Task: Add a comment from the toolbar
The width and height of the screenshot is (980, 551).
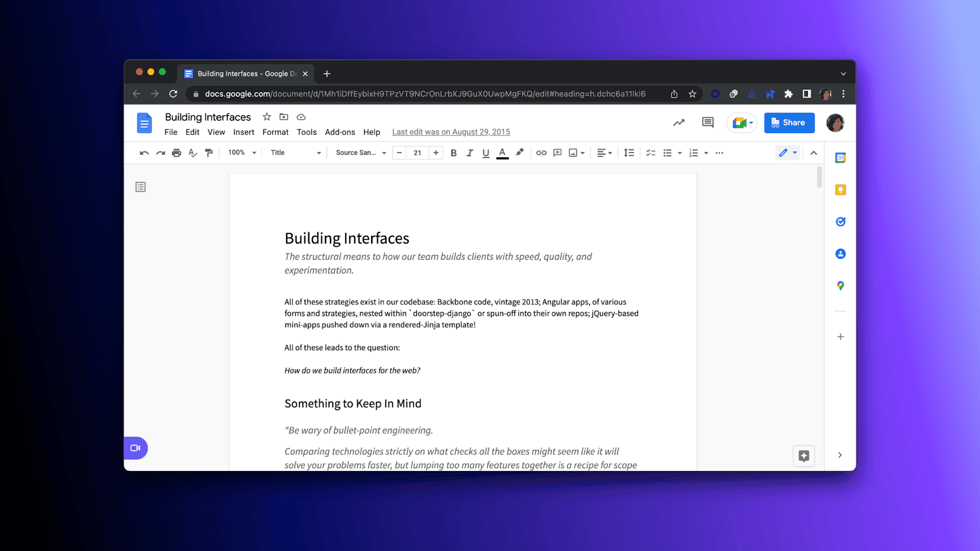Action: (x=557, y=153)
